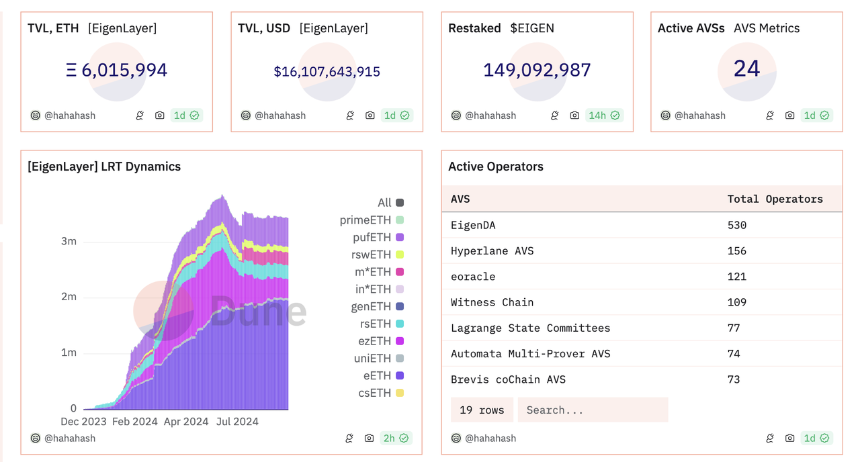
Task: Open the [EigenLayer] LRT Dynamics title
Action: coord(104,166)
